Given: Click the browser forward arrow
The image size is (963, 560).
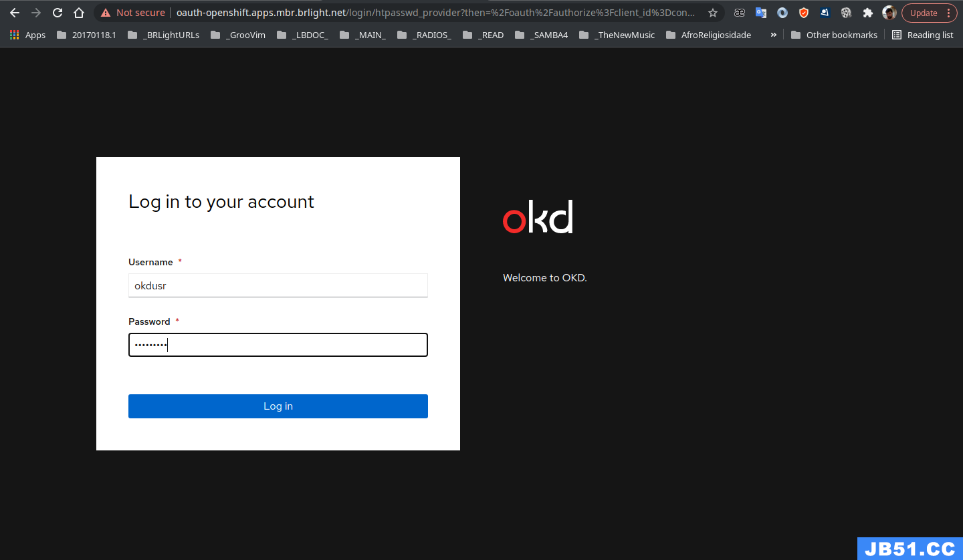Looking at the screenshot, I should [x=36, y=13].
